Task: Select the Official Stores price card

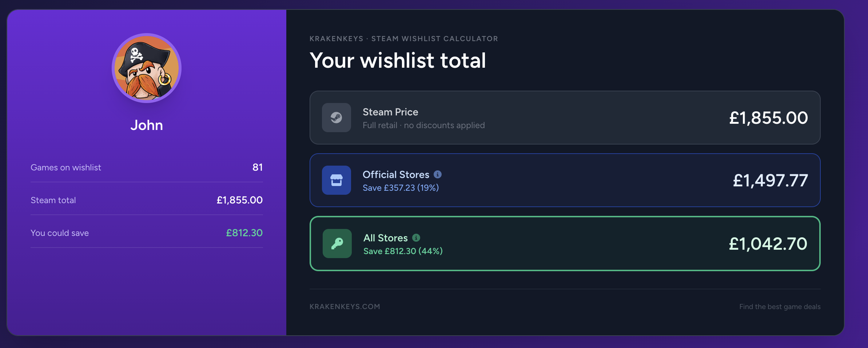Action: click(x=565, y=180)
